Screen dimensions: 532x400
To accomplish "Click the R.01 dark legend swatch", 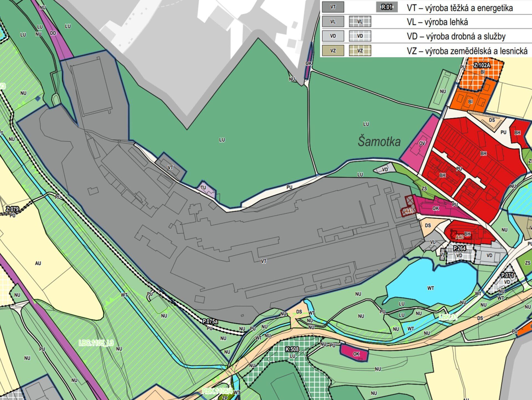I will pos(387,7).
